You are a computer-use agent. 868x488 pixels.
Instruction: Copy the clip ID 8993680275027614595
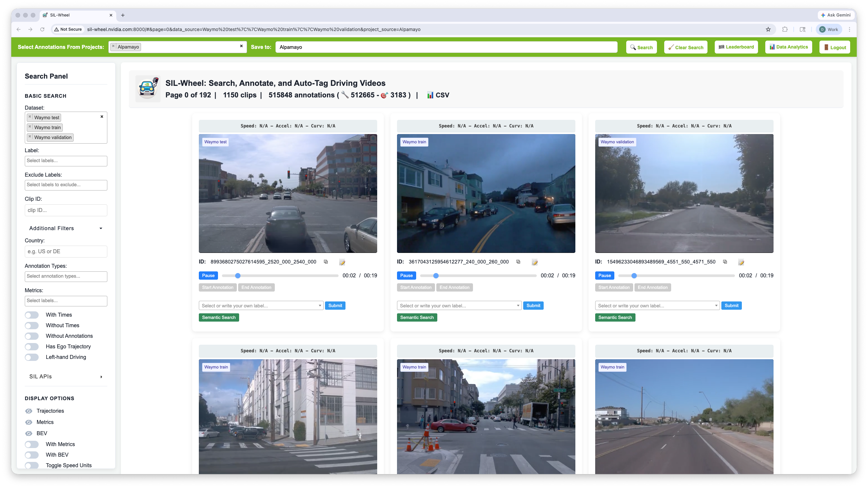pos(326,262)
